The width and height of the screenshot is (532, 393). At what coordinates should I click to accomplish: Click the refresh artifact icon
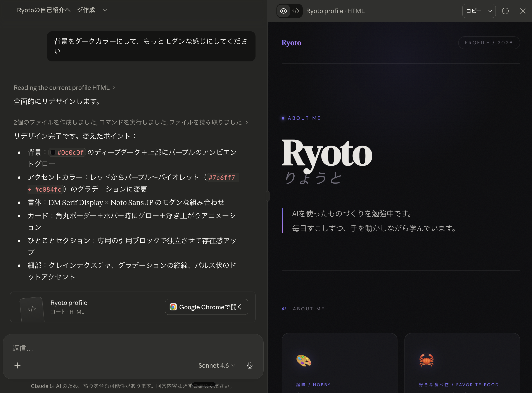coord(505,11)
